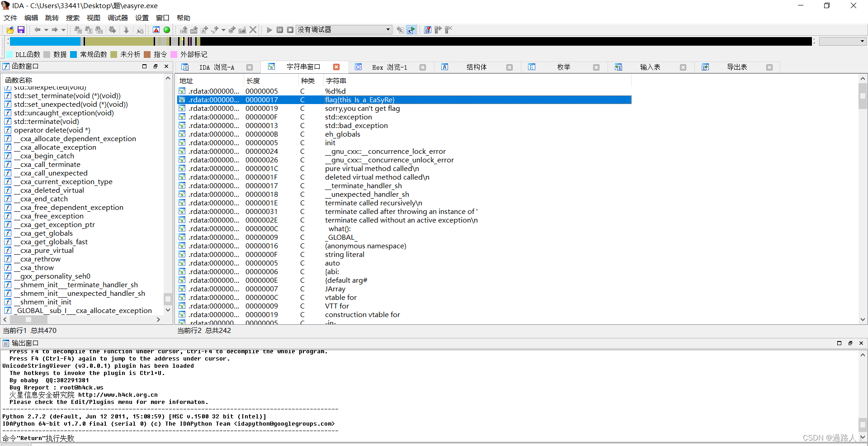Navigate back using the back arrow icon
Image resolution: width=868 pixels, height=446 pixels.
38,29
